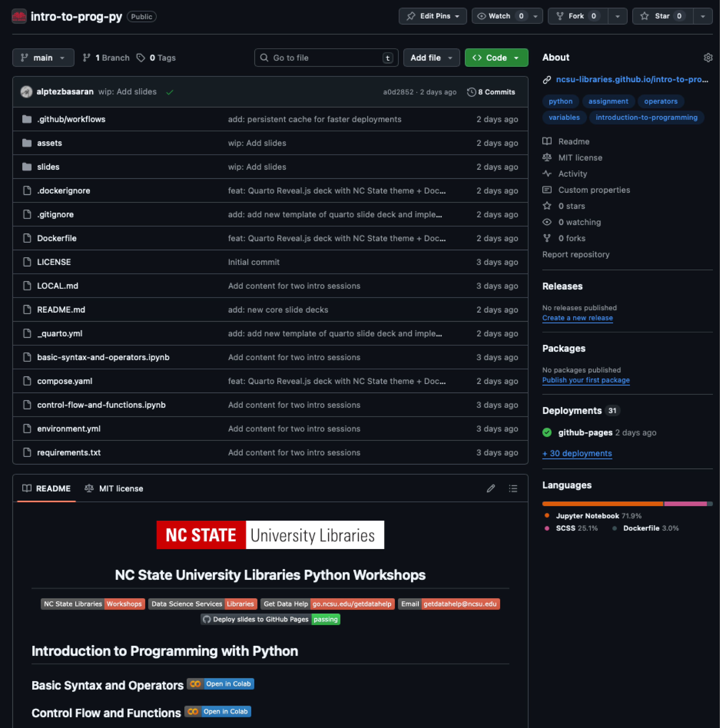Click the Go to file search box

pos(326,57)
